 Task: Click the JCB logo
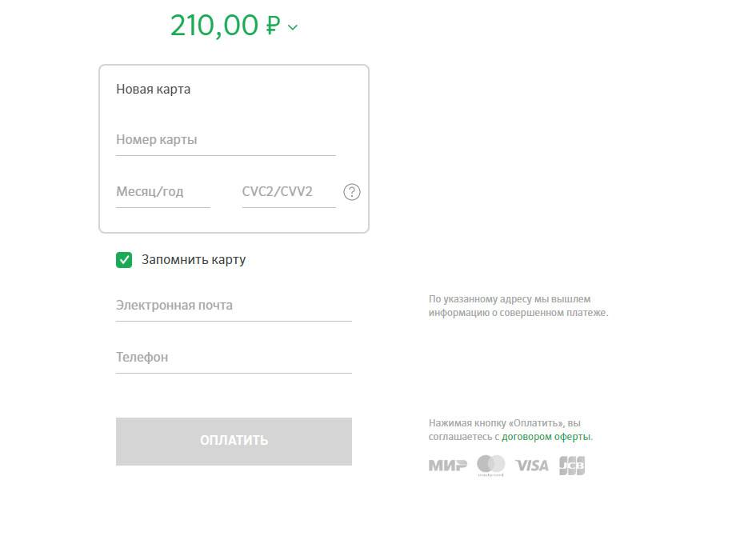click(x=572, y=465)
